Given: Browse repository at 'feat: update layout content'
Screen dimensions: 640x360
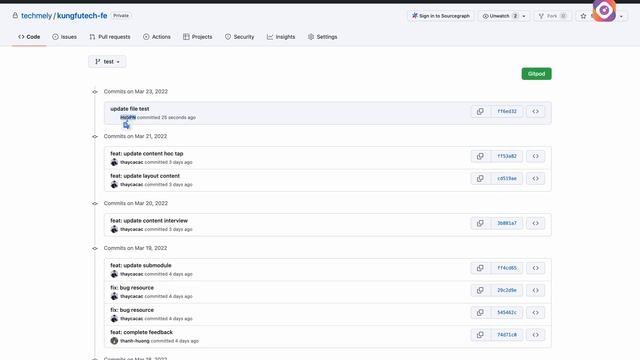Looking at the screenshot, I should click(x=536, y=178).
